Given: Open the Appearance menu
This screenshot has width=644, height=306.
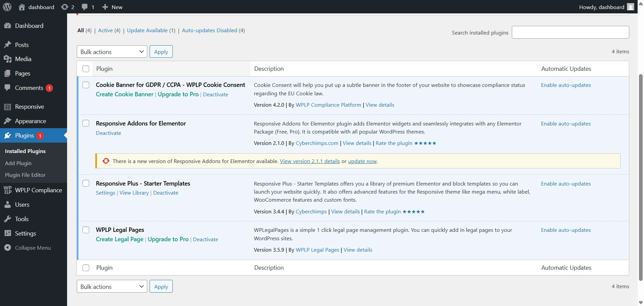Looking at the screenshot, I should click(34, 121).
